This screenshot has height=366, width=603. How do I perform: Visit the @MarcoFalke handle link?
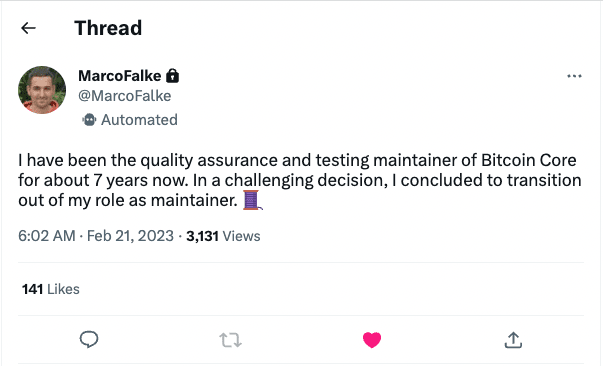pos(125,96)
